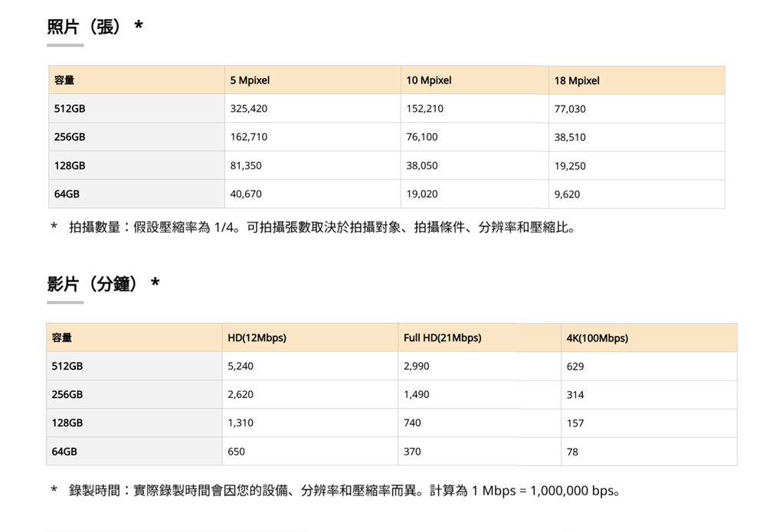Click the 1,490 cell in video table

(x=416, y=394)
